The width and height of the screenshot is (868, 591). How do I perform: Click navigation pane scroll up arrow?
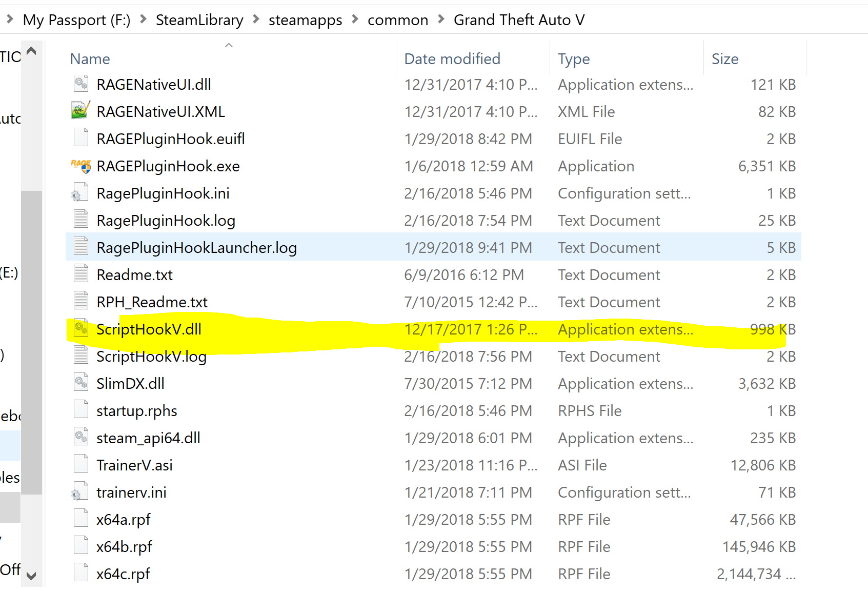click(x=31, y=51)
